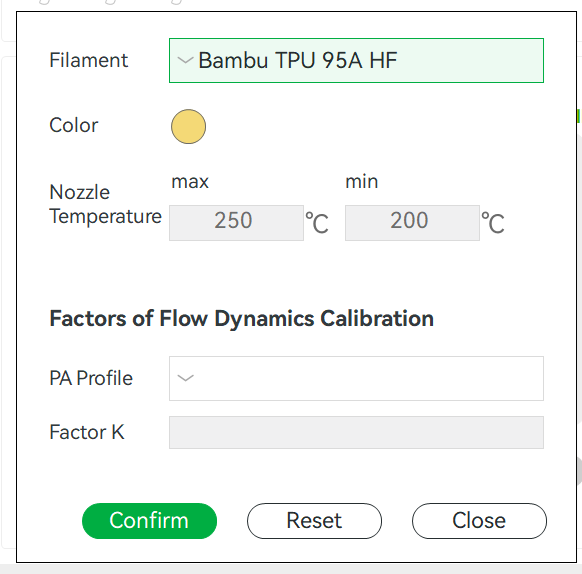The width and height of the screenshot is (582, 574).
Task: Click the max label above the 250 field
Action: point(190,182)
